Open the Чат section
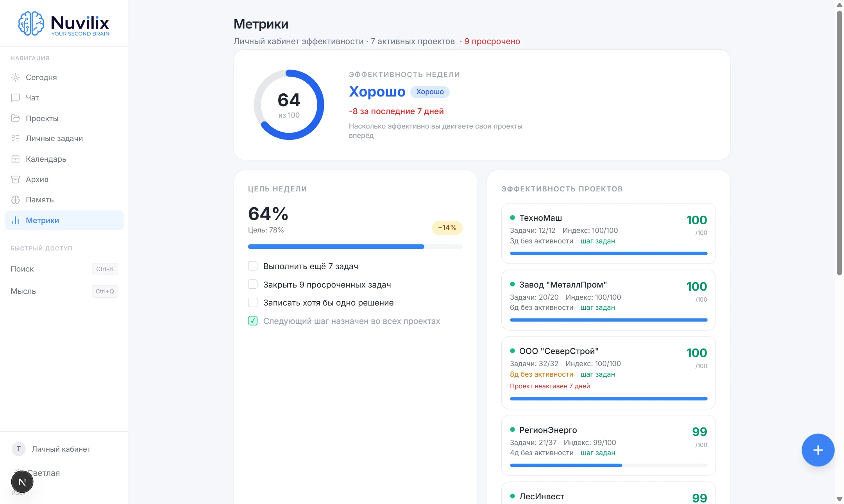 (64, 98)
